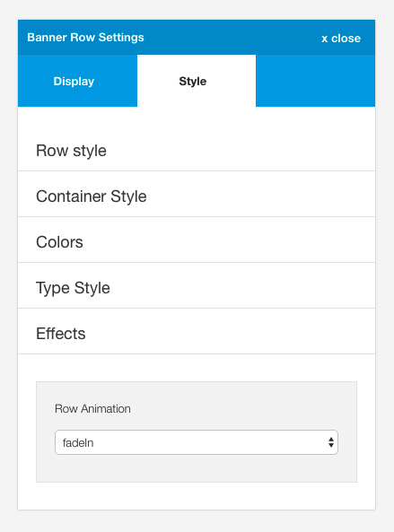Click the gray Row Animation panel background

point(197,470)
